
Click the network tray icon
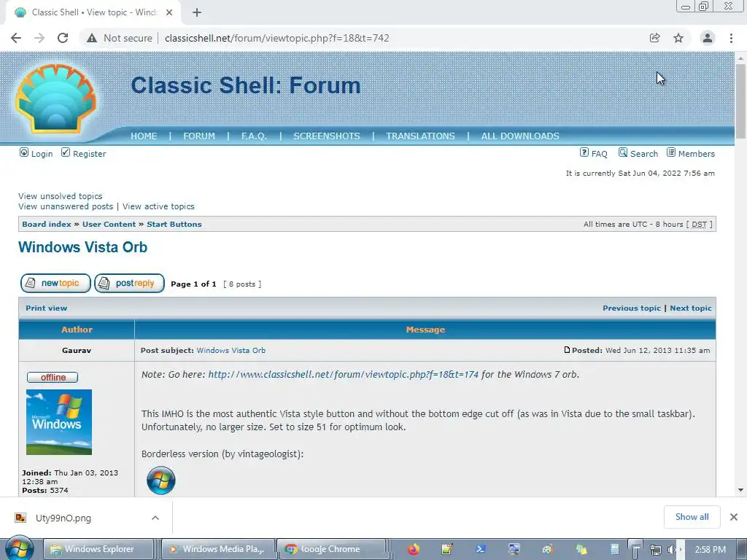[x=656, y=550]
